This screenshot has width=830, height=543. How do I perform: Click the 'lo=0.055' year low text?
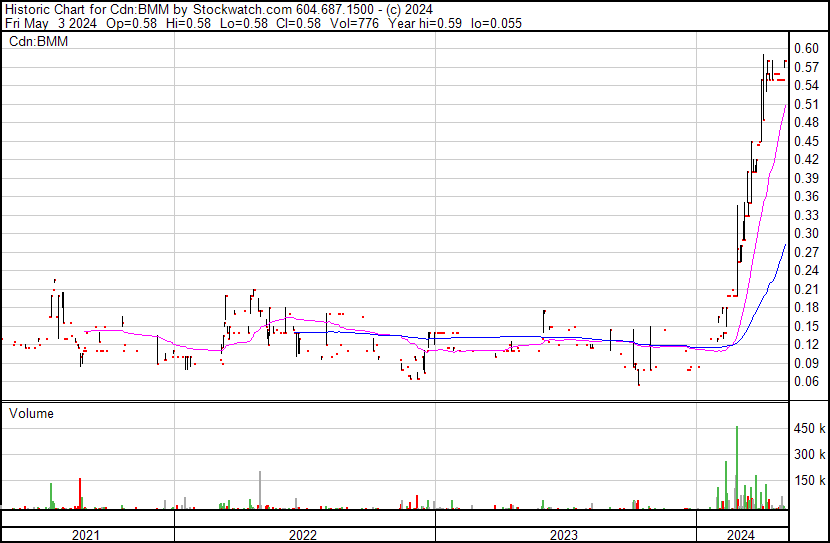point(497,23)
